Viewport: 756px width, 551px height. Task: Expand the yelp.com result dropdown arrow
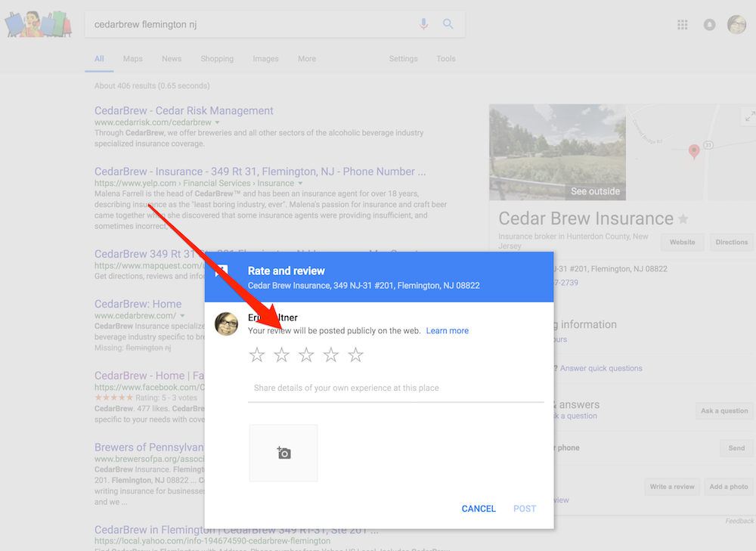coord(300,183)
